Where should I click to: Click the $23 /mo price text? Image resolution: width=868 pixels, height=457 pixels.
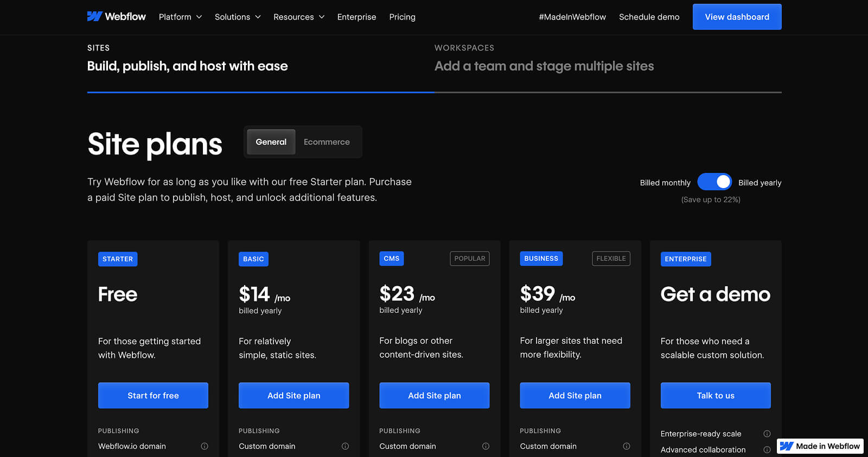click(407, 294)
